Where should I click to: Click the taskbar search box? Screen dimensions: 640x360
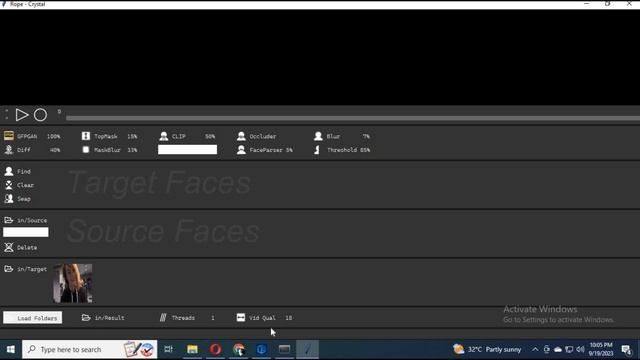pyautogui.click(x=89, y=349)
